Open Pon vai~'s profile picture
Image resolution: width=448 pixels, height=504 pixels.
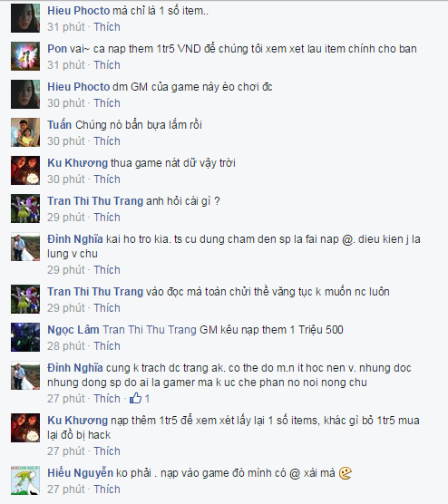pyautogui.click(x=25, y=56)
